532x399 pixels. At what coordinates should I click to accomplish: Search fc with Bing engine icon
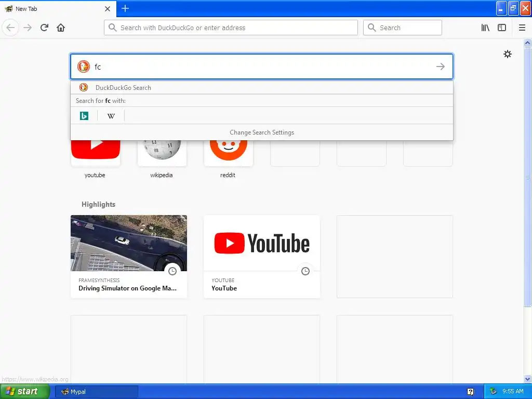[84, 116]
